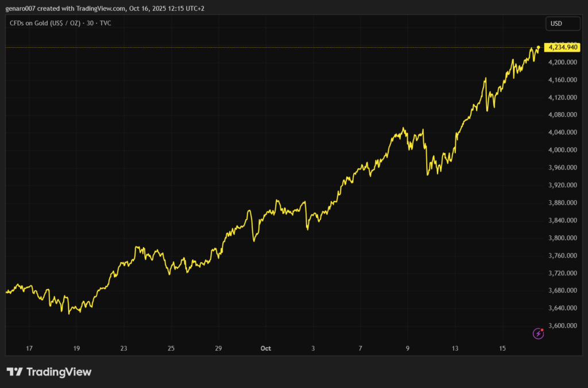The image size is (588, 388).
Task: Click the purple lightning bolt icon
Action: [x=539, y=333]
